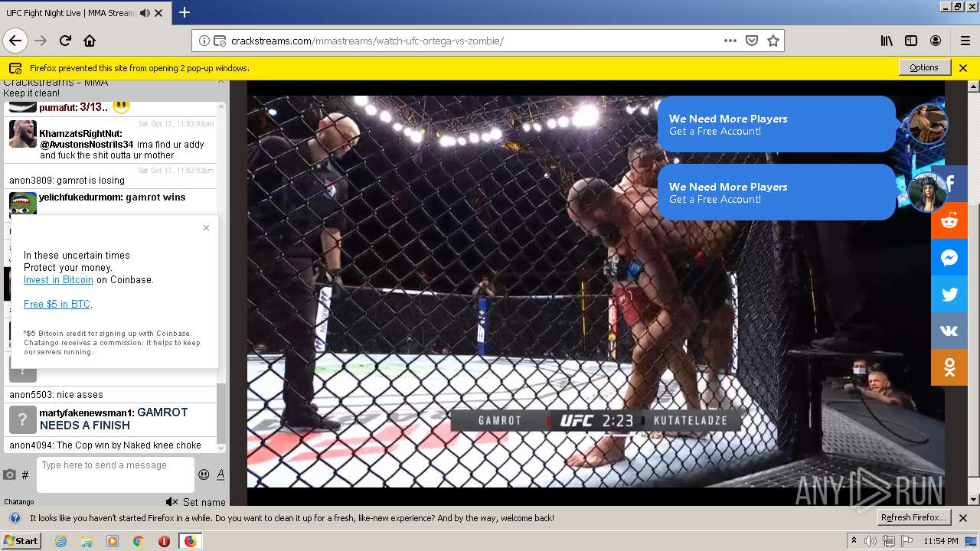Click message "anon5503: nice asses"
Viewport: 980px width, 551px height.
[x=57, y=395]
